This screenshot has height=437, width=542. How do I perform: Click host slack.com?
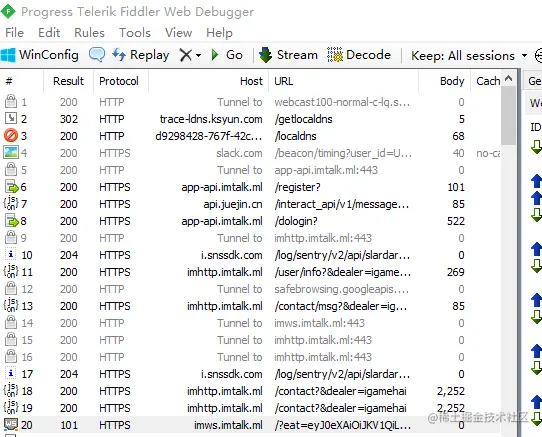click(239, 153)
